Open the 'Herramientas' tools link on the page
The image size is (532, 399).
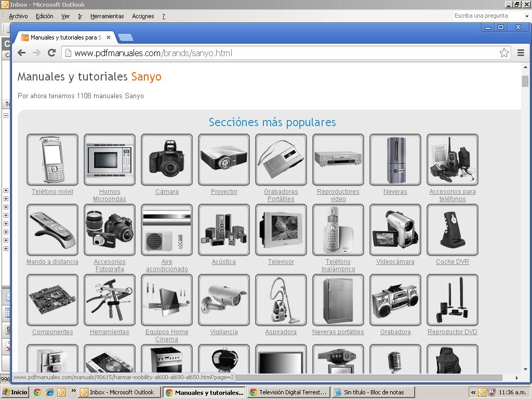[110, 332]
